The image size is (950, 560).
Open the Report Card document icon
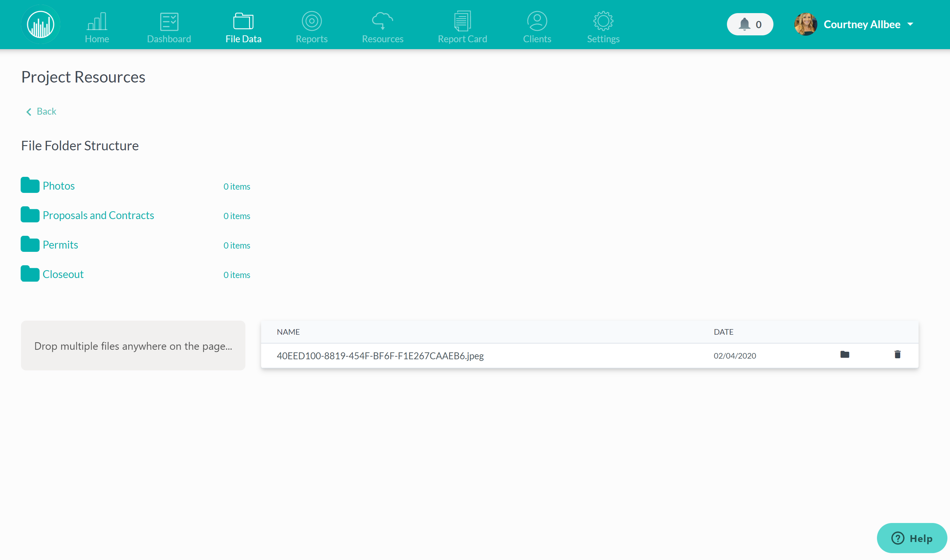462,21
